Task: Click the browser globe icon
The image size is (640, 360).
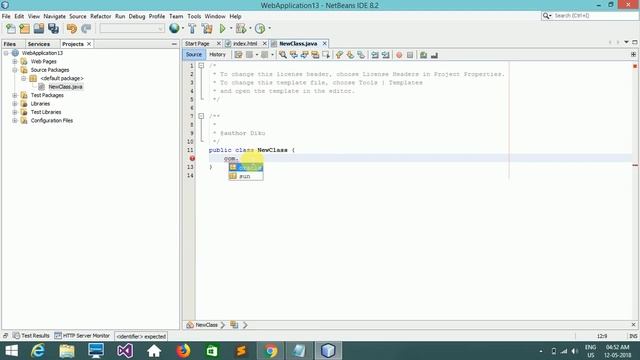Action: point(174,28)
